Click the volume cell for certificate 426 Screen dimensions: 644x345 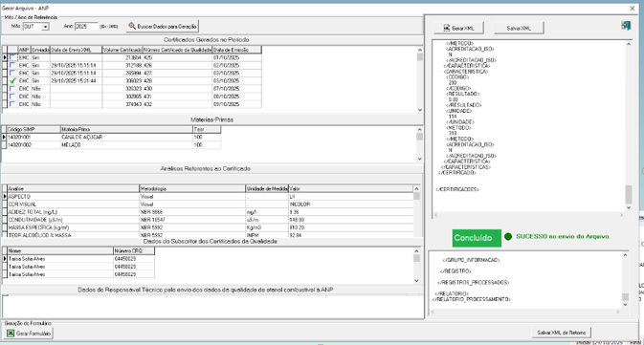(122, 65)
